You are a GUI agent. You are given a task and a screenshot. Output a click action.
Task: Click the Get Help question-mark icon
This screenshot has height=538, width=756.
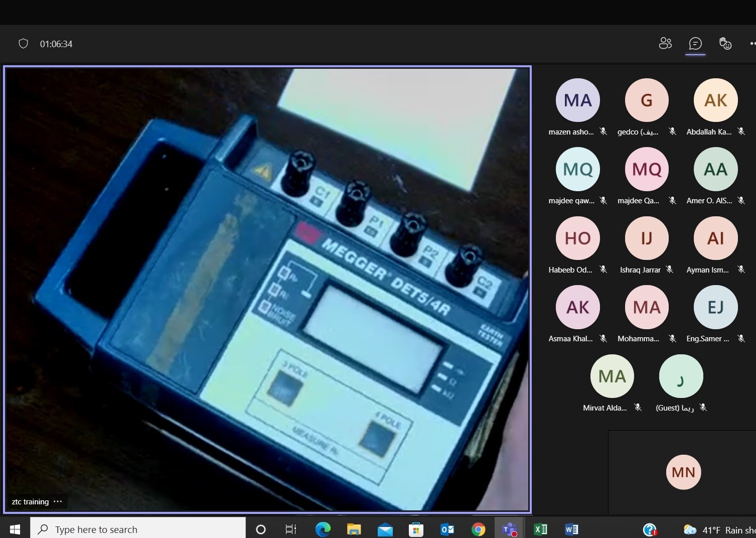point(650,529)
